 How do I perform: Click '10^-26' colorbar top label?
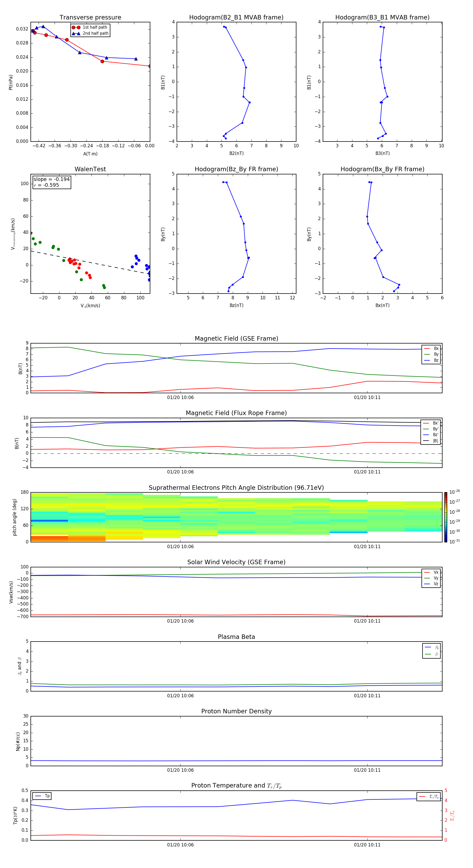455,492
